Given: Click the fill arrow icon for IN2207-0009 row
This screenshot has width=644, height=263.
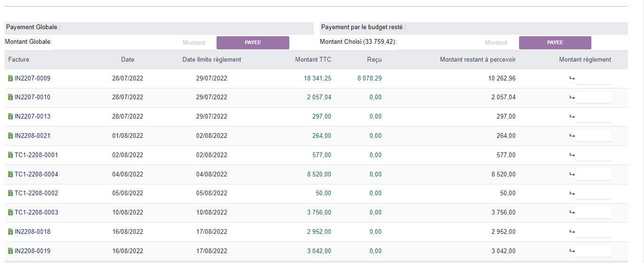Looking at the screenshot, I should [x=572, y=79].
